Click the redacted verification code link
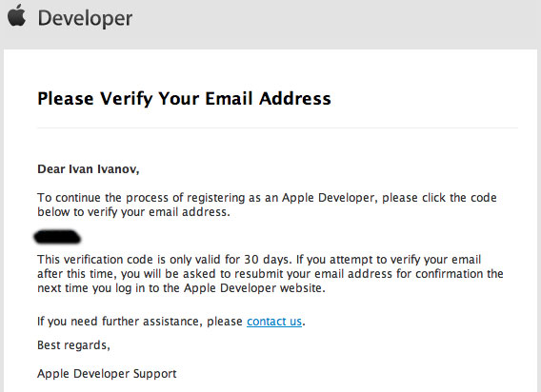The width and height of the screenshot is (541, 392). [x=57, y=237]
